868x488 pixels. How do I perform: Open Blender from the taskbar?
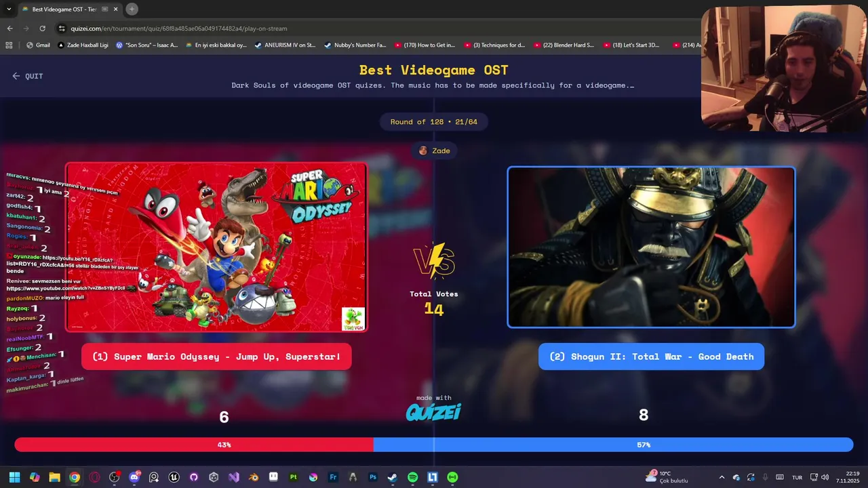[254, 477]
